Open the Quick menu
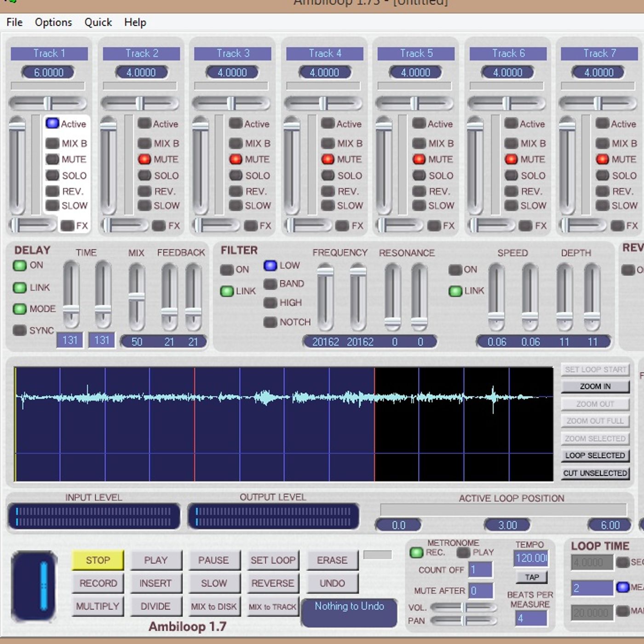 tap(98, 22)
